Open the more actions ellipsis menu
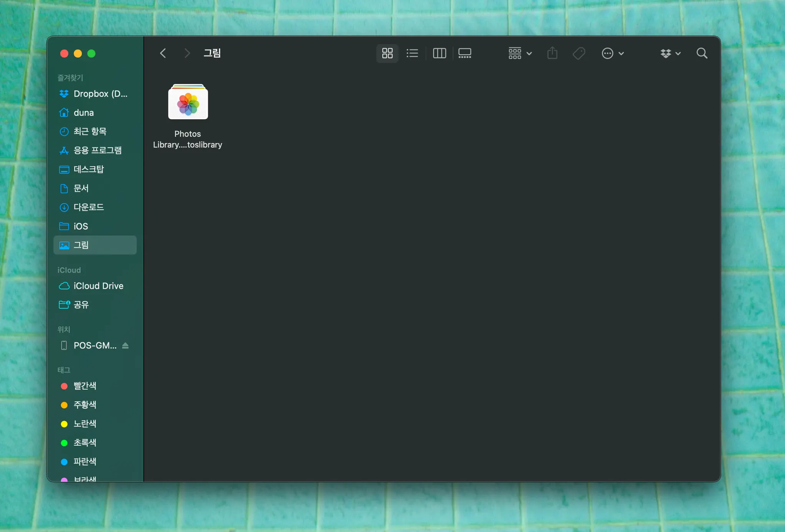This screenshot has width=785, height=532. coord(613,53)
